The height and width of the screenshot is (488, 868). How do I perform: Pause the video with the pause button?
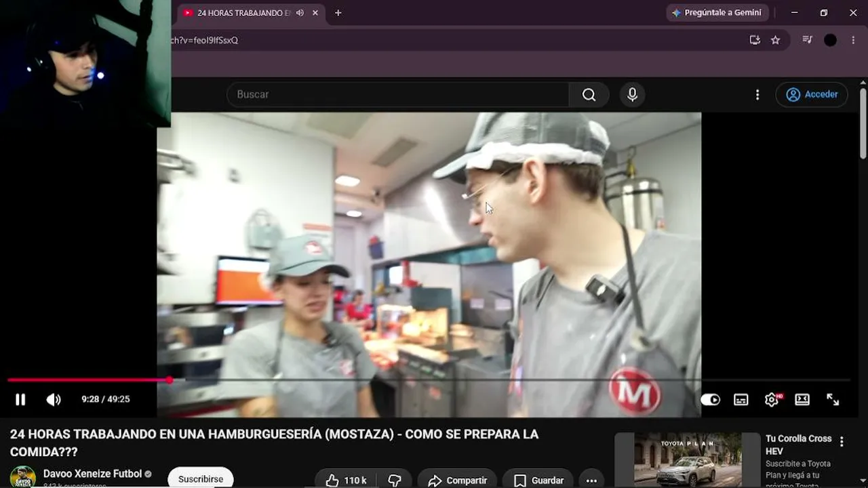pyautogui.click(x=20, y=400)
